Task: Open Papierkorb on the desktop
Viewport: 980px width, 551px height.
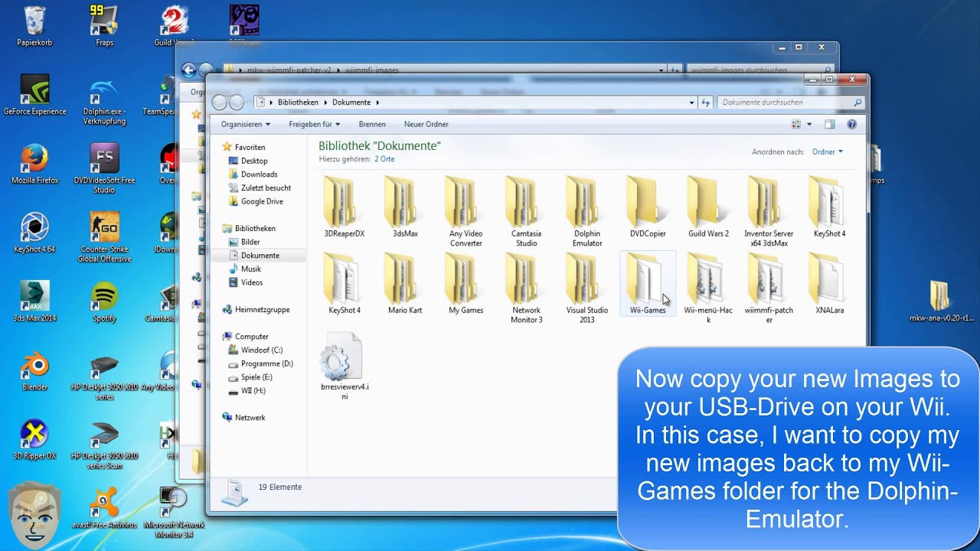Action: tap(34, 26)
